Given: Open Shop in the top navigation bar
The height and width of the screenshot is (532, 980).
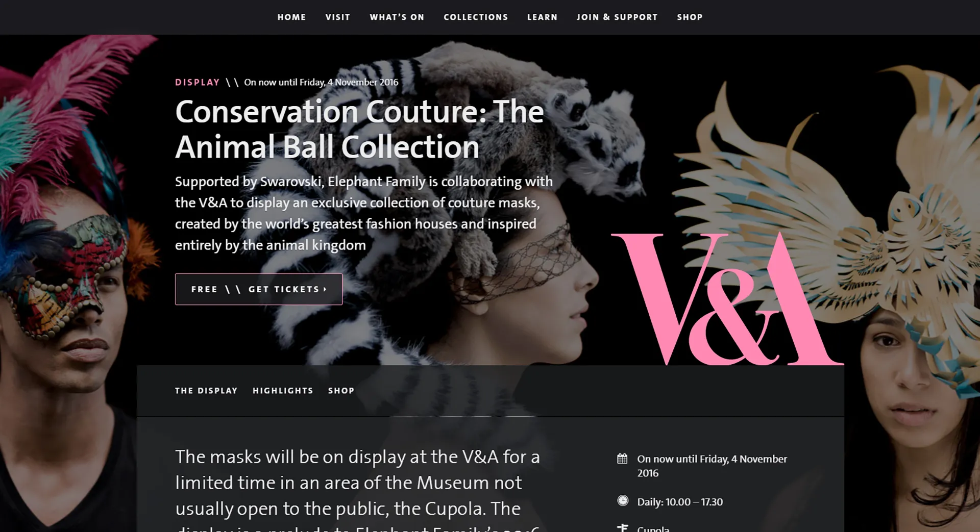Looking at the screenshot, I should pyautogui.click(x=690, y=17).
